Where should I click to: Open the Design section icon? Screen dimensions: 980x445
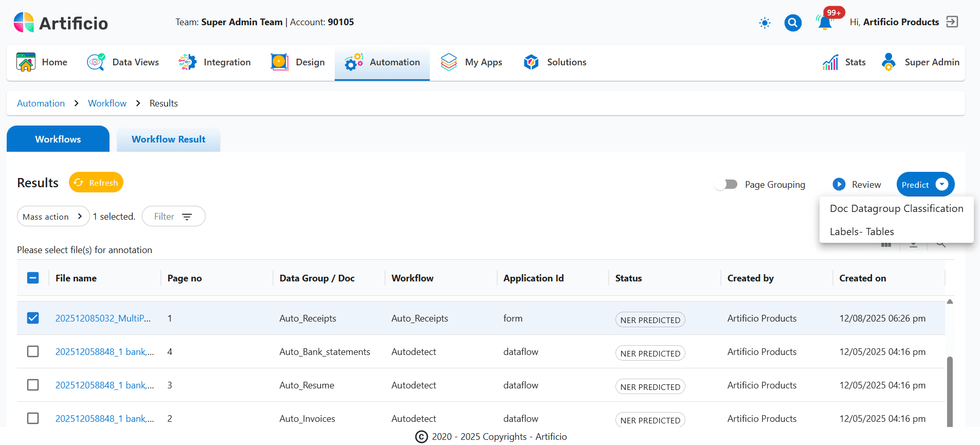[279, 62]
